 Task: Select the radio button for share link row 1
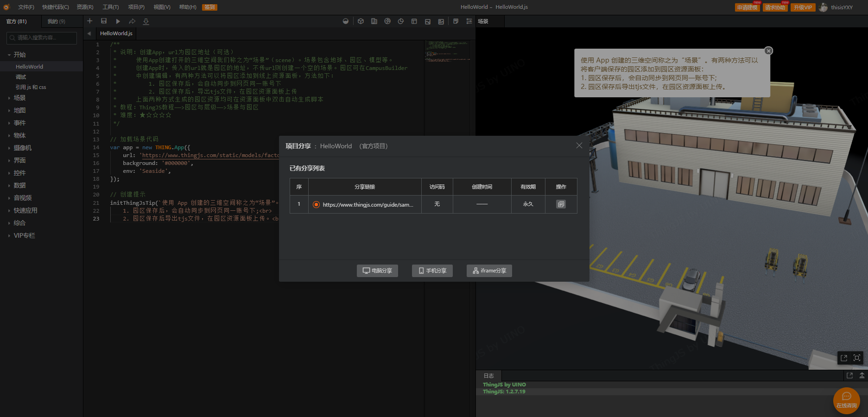point(316,204)
